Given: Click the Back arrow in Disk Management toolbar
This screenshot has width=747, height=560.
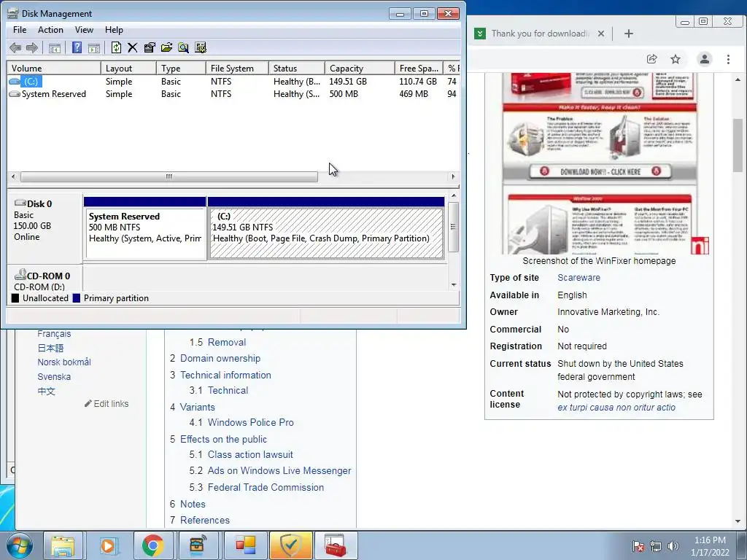Looking at the screenshot, I should pyautogui.click(x=15, y=47).
